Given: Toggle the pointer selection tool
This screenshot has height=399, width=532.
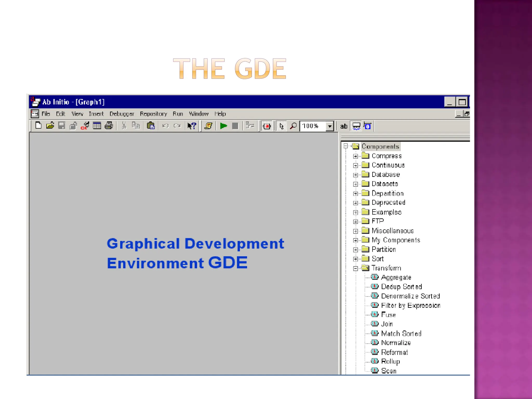Looking at the screenshot, I should coord(281,126).
